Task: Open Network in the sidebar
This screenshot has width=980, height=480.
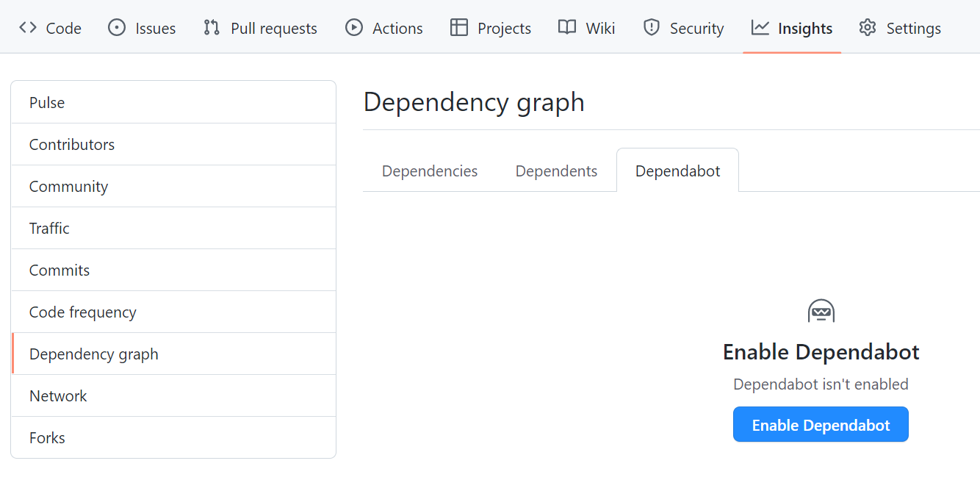Action: pos(173,395)
